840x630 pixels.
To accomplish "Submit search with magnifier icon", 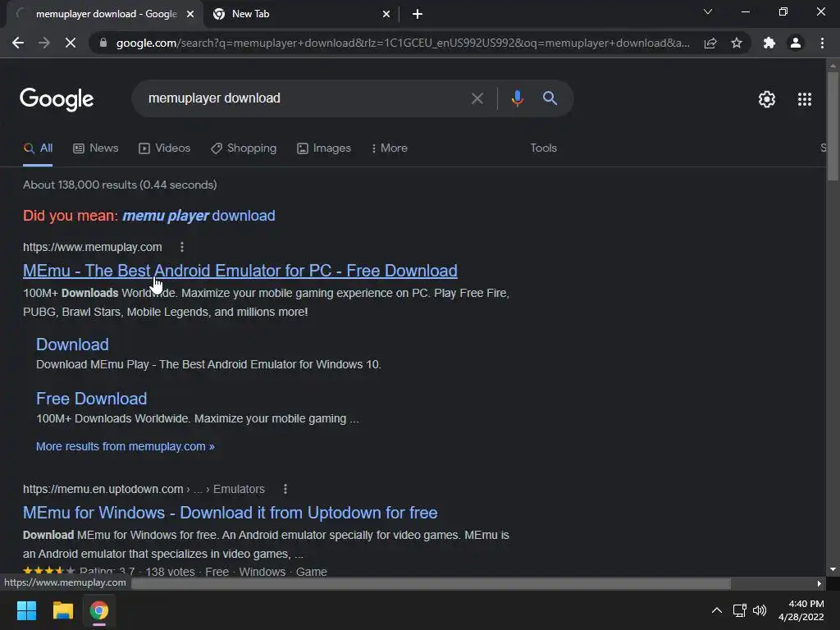I will [x=550, y=98].
